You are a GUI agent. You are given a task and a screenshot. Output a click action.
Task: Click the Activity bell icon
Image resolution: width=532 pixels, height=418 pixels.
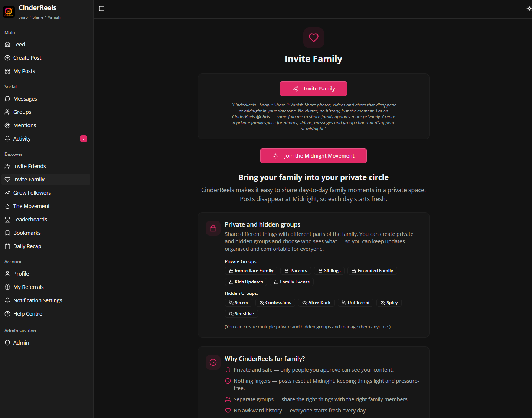click(x=7, y=139)
